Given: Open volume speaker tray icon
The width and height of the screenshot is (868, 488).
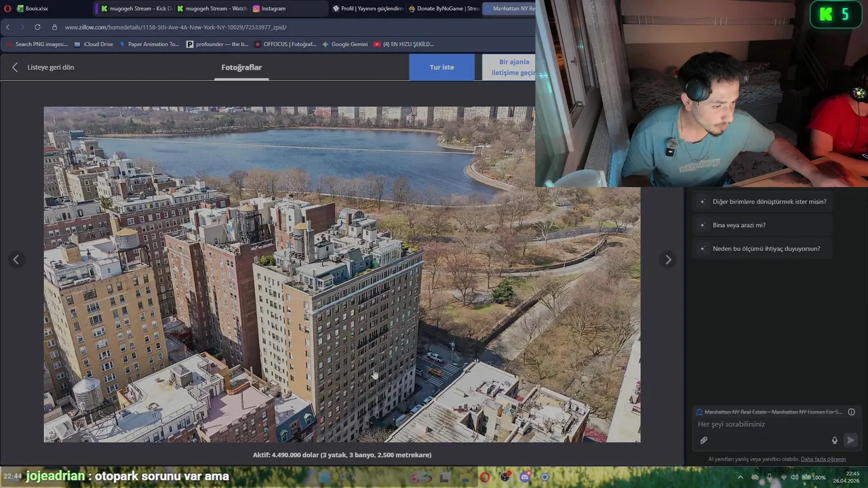Looking at the screenshot, I should click(x=795, y=477).
